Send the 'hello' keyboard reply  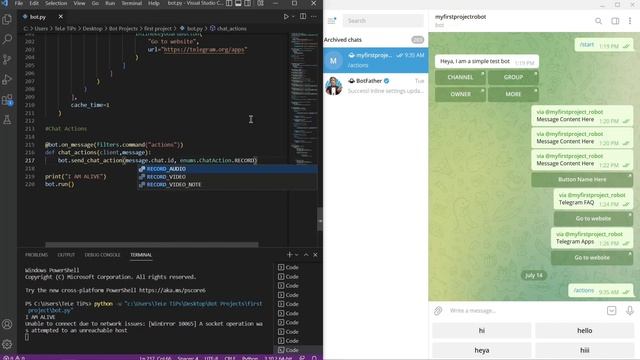pyautogui.click(x=584, y=331)
